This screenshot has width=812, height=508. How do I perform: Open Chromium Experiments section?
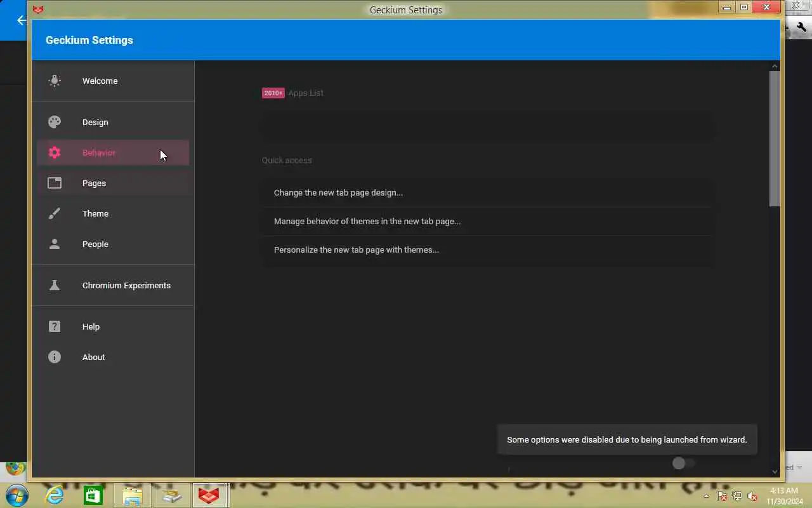(x=113, y=285)
